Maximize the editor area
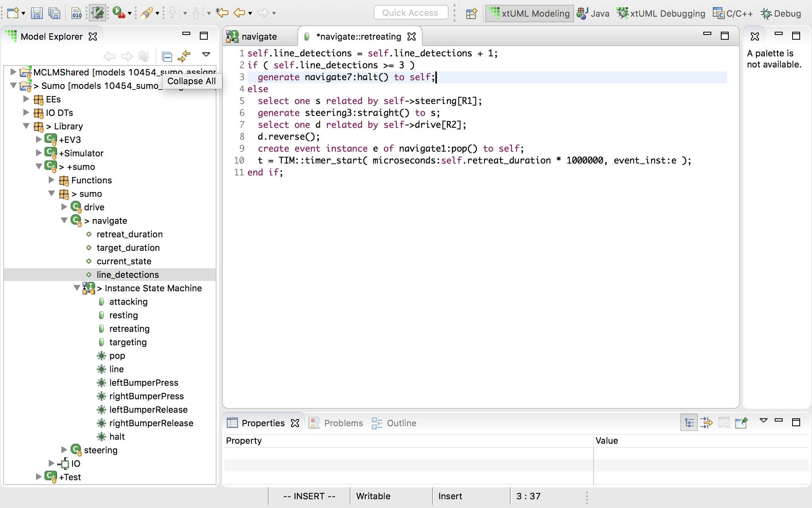 click(725, 36)
